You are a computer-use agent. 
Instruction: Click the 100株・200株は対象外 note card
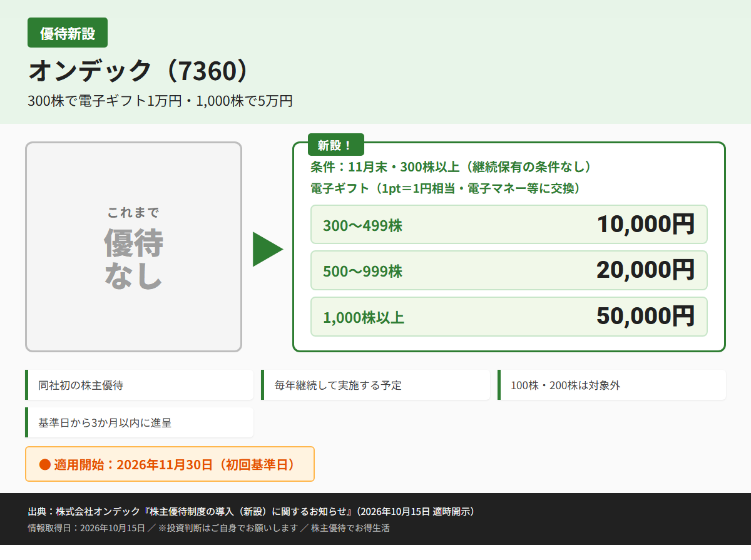point(611,385)
